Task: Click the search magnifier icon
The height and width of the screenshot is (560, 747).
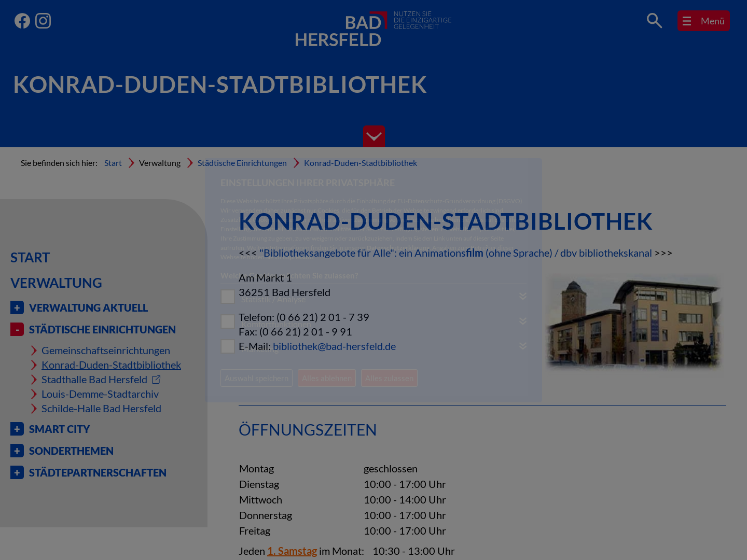Action: (654, 21)
